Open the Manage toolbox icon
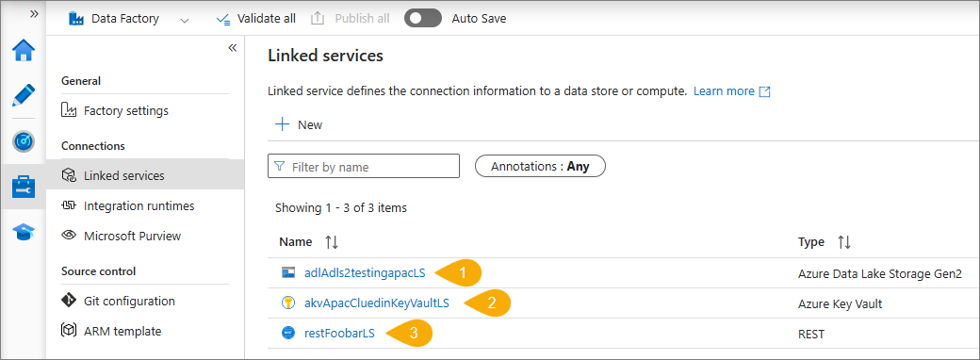Viewport: 980px width, 360px height. (24, 187)
